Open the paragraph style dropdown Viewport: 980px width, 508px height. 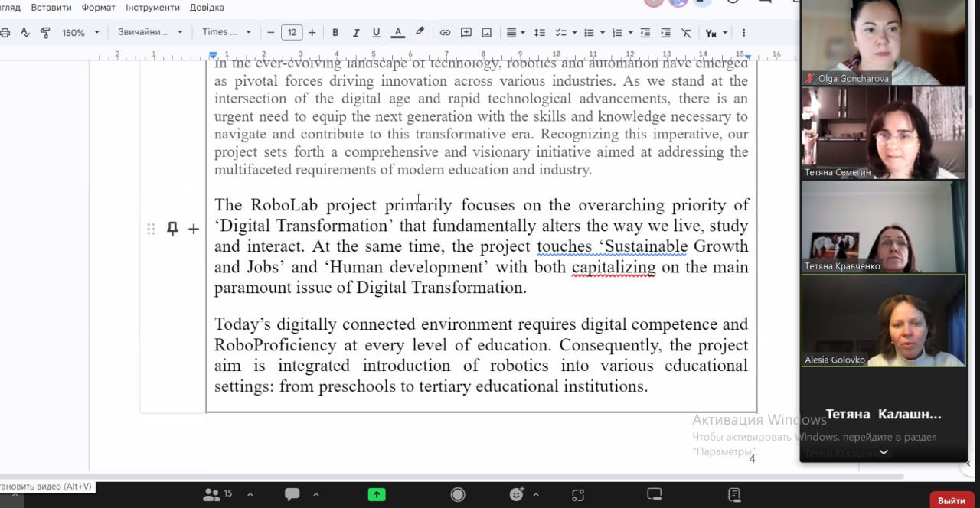click(150, 32)
